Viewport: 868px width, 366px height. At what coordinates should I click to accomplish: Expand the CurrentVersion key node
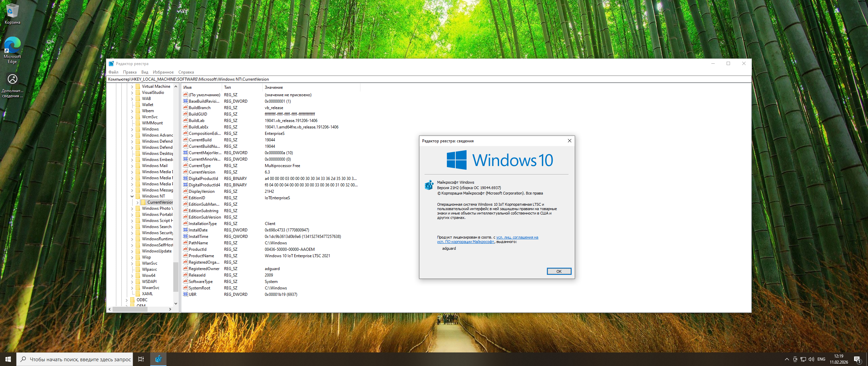(137, 202)
